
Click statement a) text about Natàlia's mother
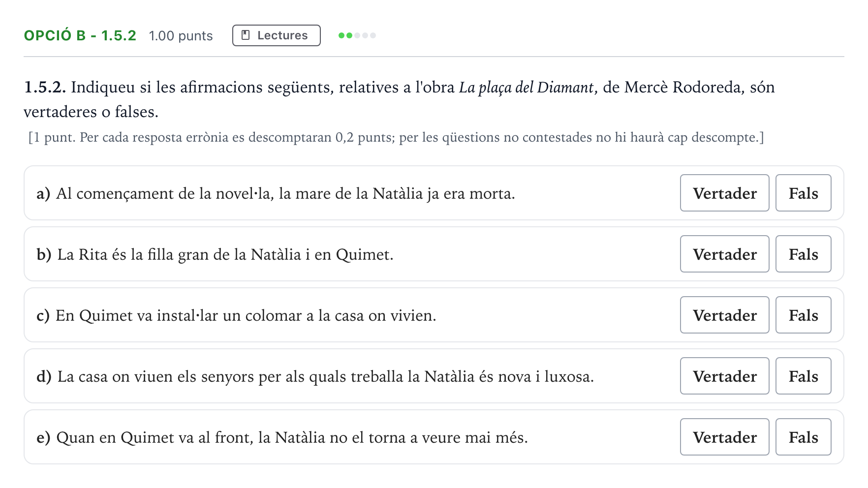tap(276, 193)
